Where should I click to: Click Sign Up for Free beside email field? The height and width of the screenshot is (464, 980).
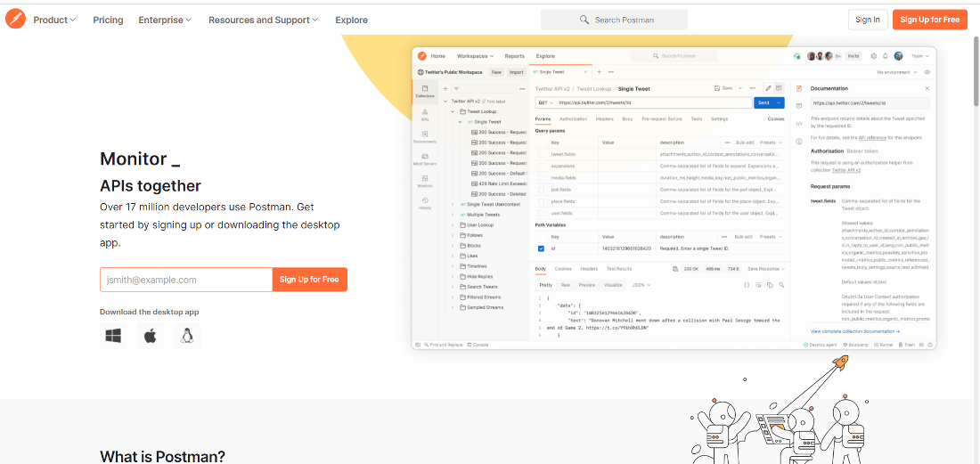click(309, 279)
